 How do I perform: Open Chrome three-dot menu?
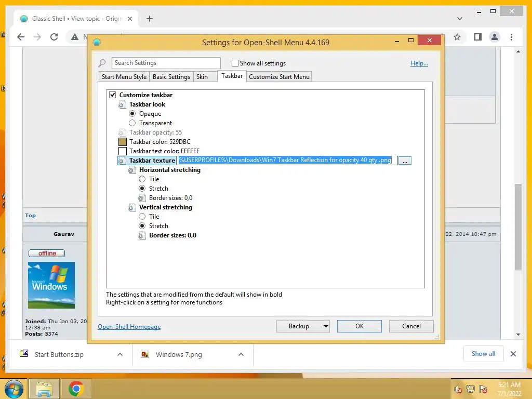point(511,37)
